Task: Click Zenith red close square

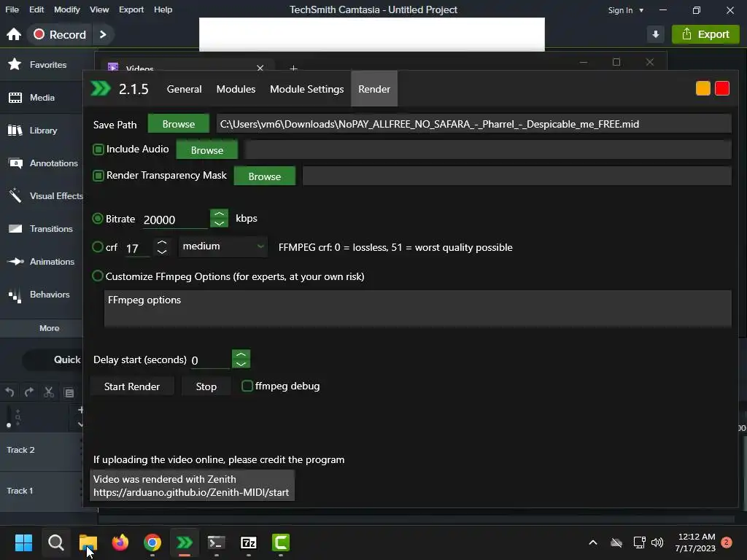Action: coord(722,88)
